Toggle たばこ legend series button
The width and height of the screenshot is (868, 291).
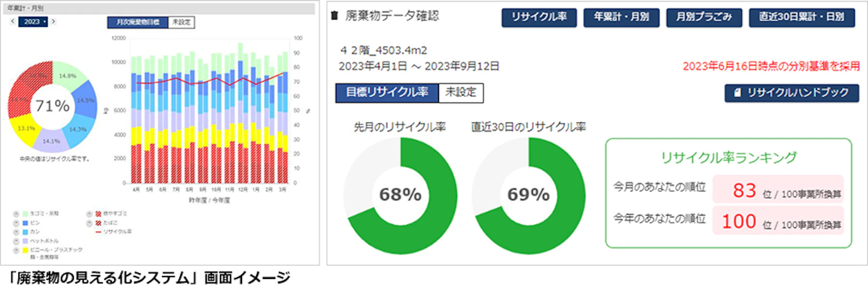(89, 223)
